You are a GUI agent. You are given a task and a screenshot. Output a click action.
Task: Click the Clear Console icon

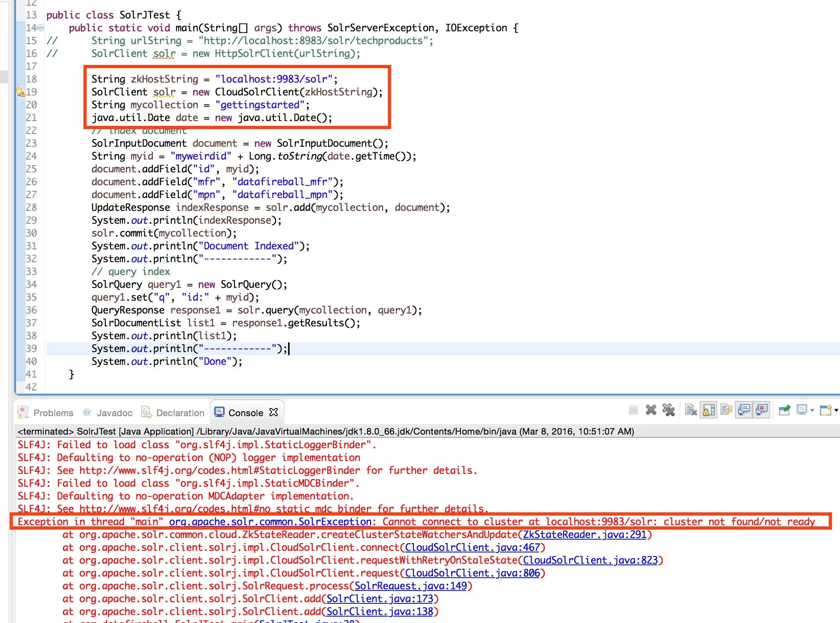point(691,410)
